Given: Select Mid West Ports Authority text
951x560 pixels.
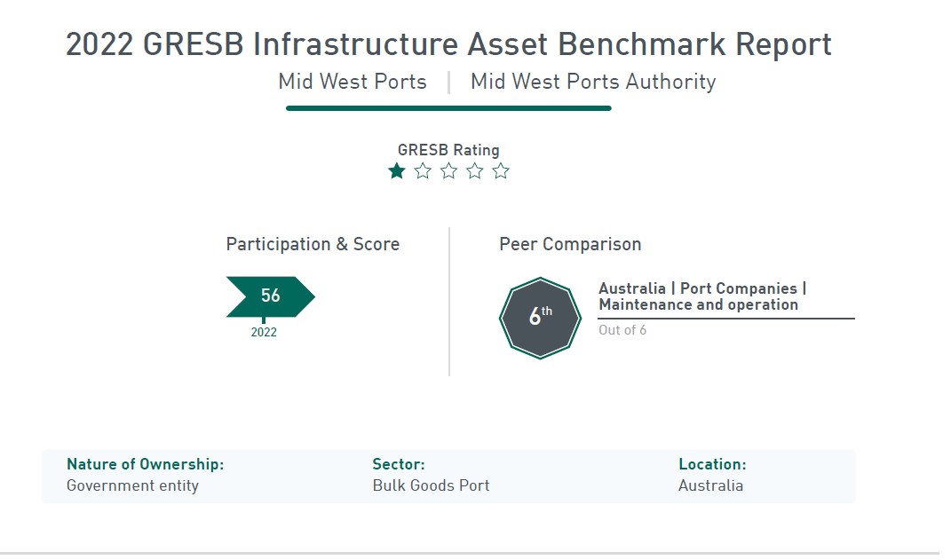Looking at the screenshot, I should point(593,82).
